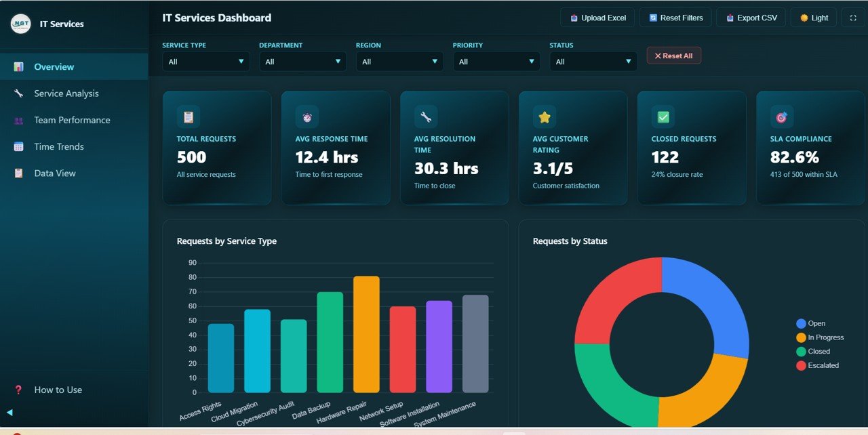This screenshot has height=435, width=868.
Task: Open Team Performance from the sidebar icon
Action: 18,120
